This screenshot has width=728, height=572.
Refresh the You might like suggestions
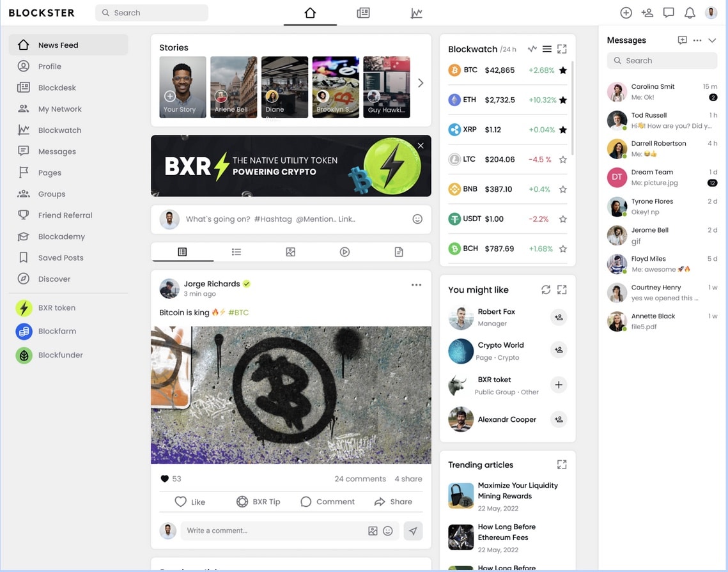545,290
